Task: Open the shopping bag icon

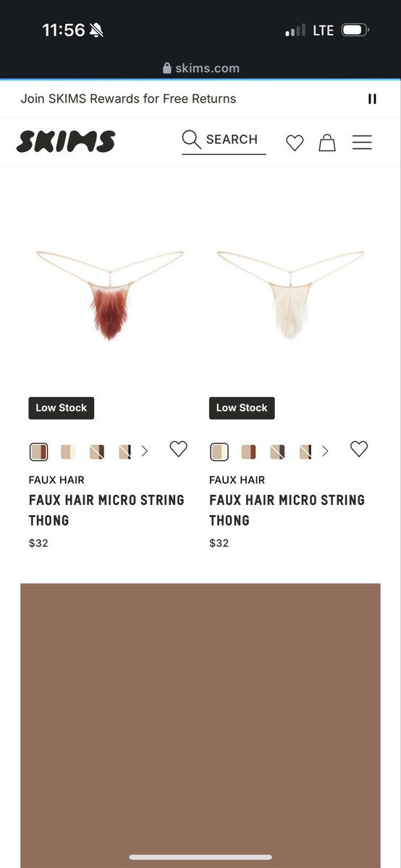Action: [x=327, y=142]
